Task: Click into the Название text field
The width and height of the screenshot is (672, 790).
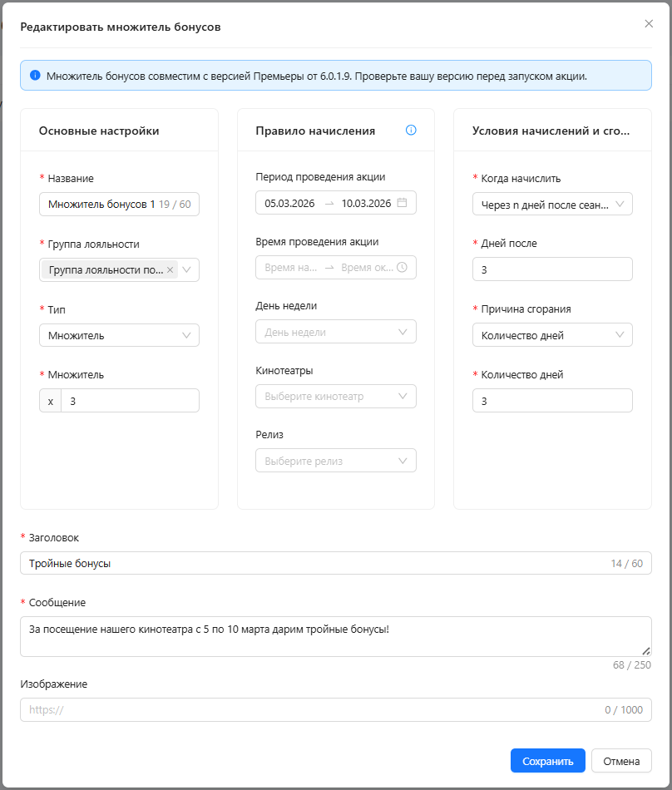Action: click(100, 205)
